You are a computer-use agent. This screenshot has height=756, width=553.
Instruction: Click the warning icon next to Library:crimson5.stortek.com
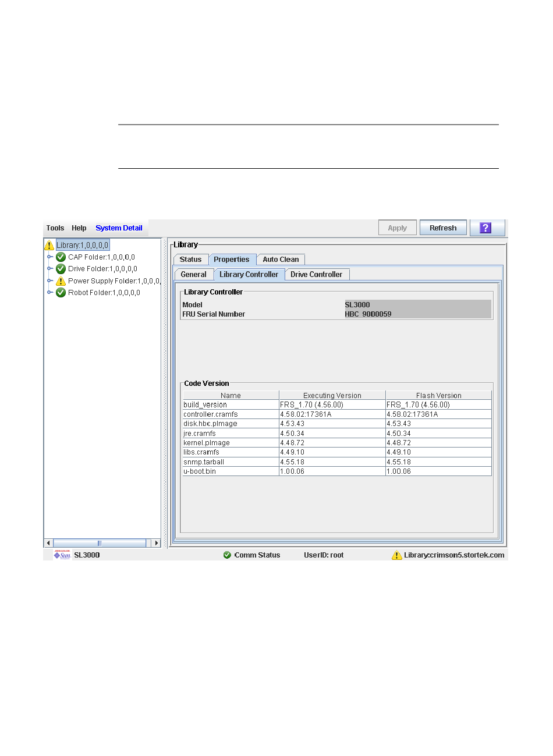pyautogui.click(x=397, y=555)
